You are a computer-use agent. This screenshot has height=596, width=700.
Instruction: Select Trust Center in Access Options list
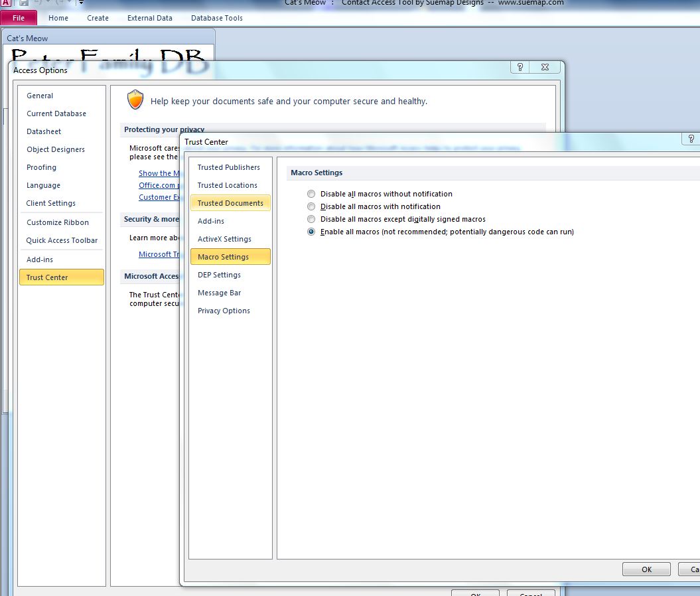[62, 277]
